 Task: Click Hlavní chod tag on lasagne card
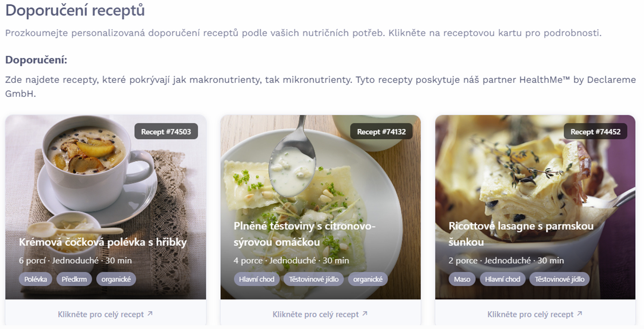tap(503, 279)
